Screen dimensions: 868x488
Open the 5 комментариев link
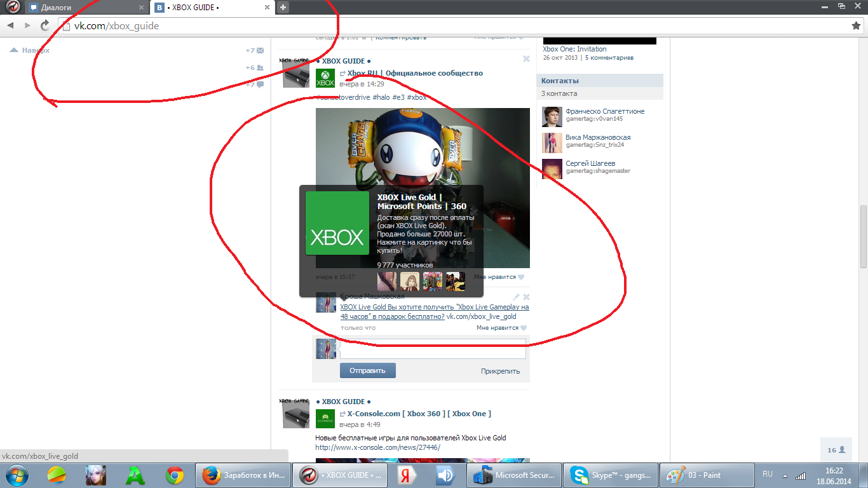(609, 58)
